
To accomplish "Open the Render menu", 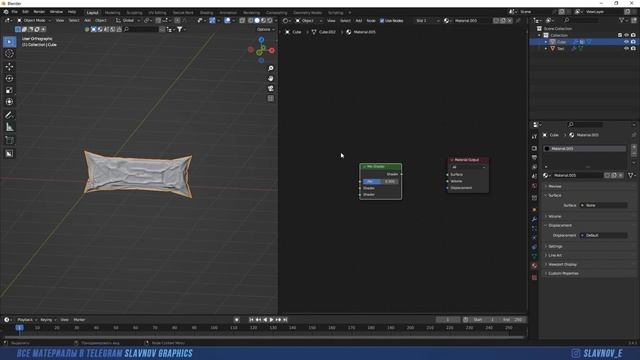I will click(39, 12).
